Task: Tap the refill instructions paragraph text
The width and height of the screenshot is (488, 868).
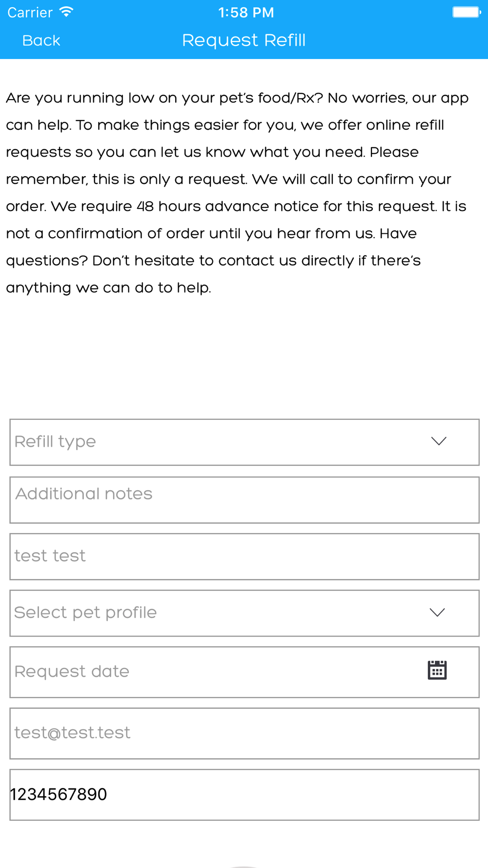Action: 238,193
